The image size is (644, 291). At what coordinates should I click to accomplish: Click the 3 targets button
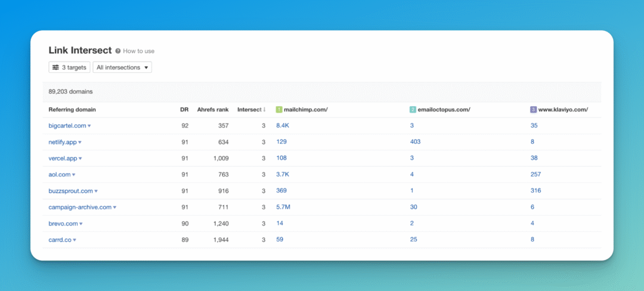(69, 67)
